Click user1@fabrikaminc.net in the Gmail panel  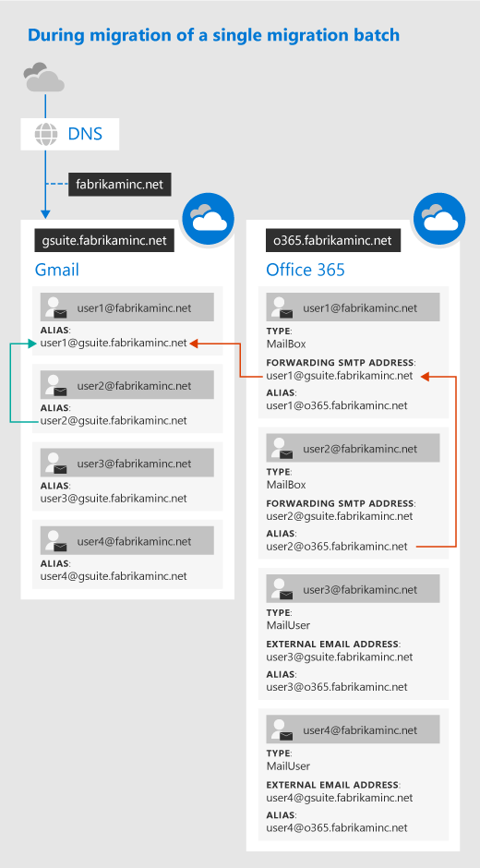tap(135, 307)
